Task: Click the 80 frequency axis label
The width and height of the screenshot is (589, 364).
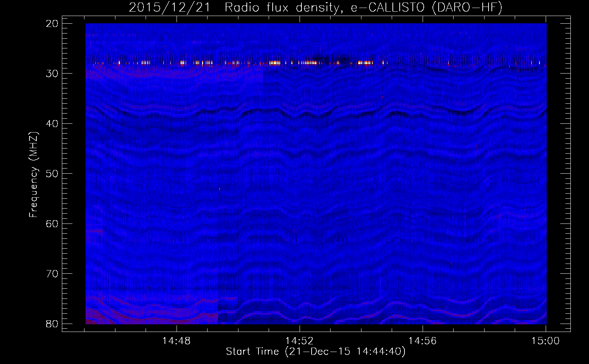Action: coord(52,324)
